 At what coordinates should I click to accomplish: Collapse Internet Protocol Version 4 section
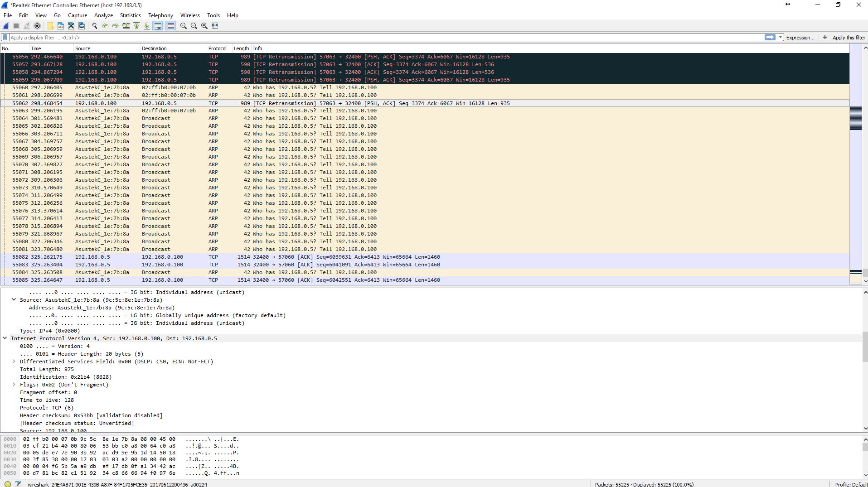pos(5,338)
